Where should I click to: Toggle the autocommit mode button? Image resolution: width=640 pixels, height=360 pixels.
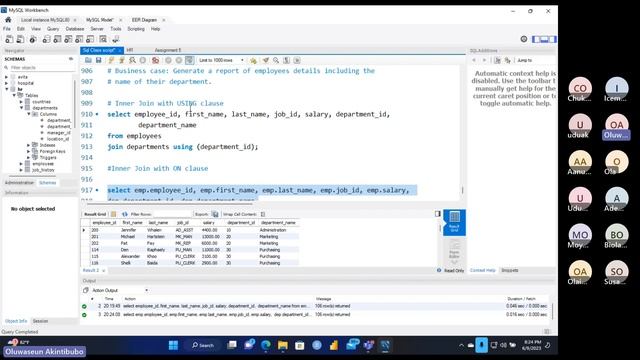tap(189, 60)
